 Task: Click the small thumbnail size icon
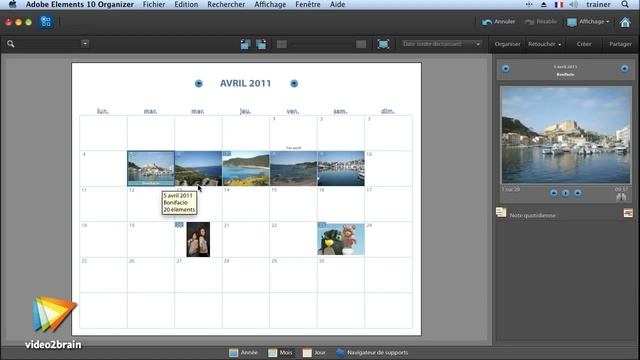tap(282, 44)
